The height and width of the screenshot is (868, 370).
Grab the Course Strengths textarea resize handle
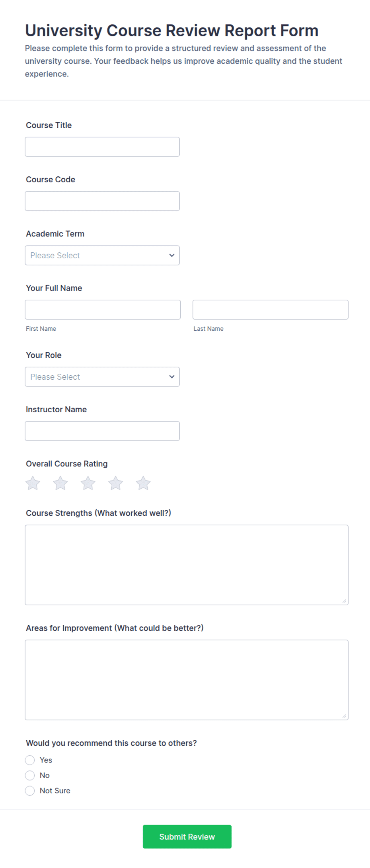[344, 601]
